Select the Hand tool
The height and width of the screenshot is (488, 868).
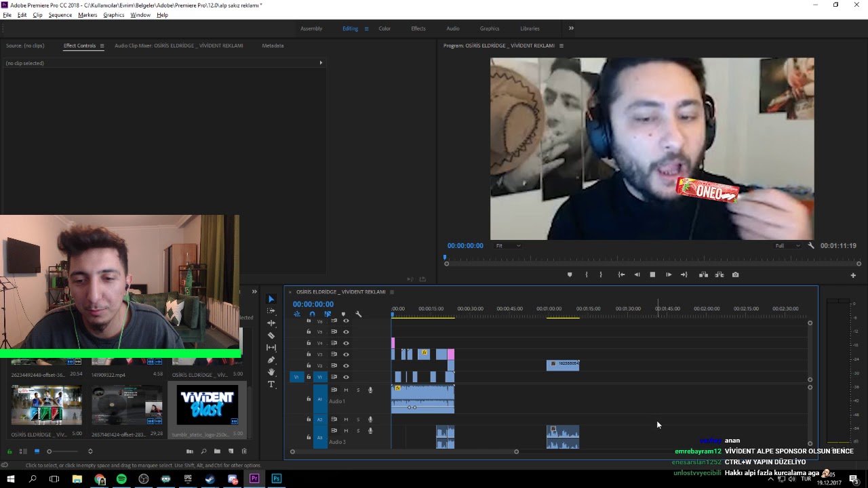point(271,372)
